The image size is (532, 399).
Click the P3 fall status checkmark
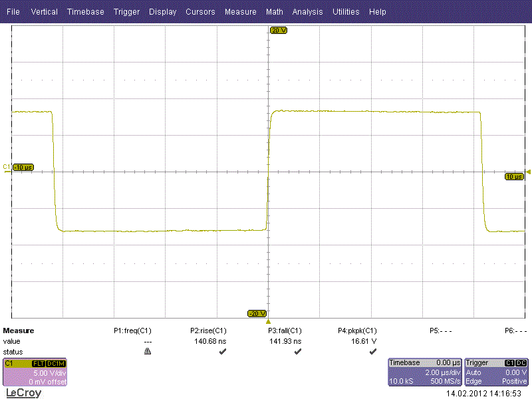[297, 352]
